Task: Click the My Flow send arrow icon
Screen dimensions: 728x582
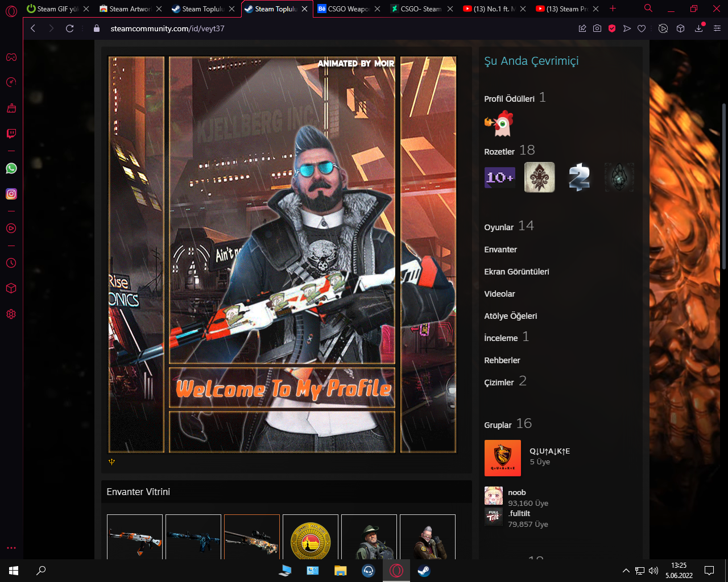Action: click(x=627, y=28)
